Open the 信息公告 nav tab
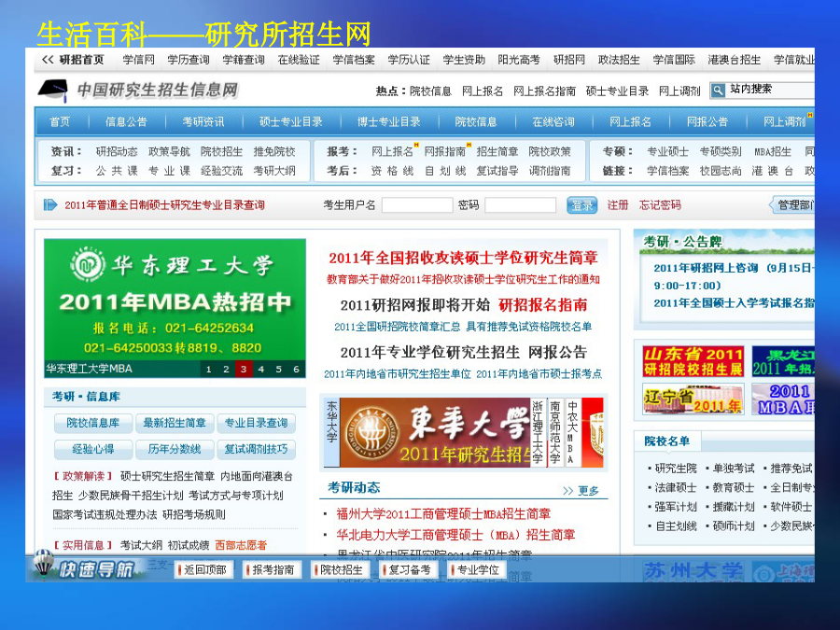 click(126, 121)
